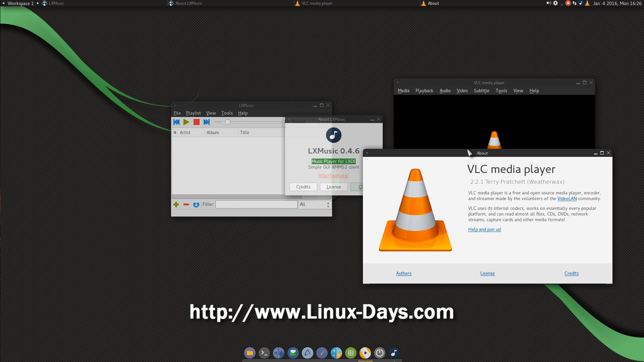Viewport: 644px width, 362px height.
Task: Launch the calculator from the dock
Action: click(x=336, y=353)
